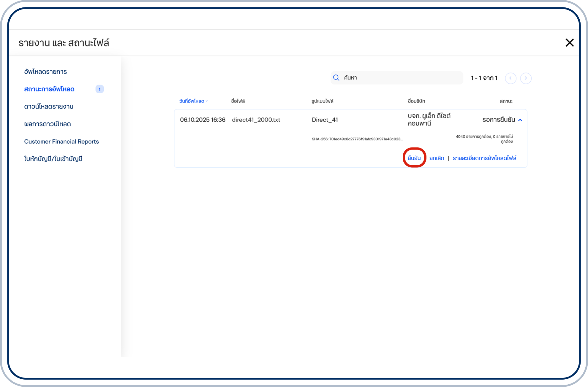The height and width of the screenshot is (387, 588).
Task: Click the ยืนยัน confirm link
Action: [414, 158]
